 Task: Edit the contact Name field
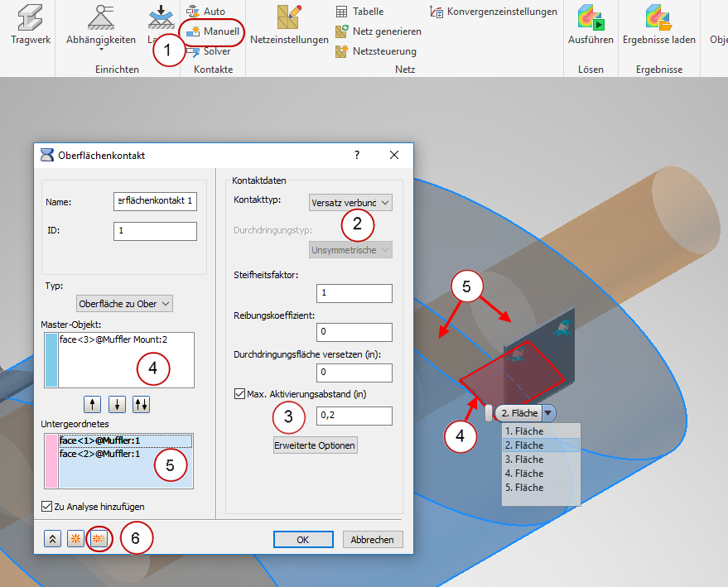(155, 201)
